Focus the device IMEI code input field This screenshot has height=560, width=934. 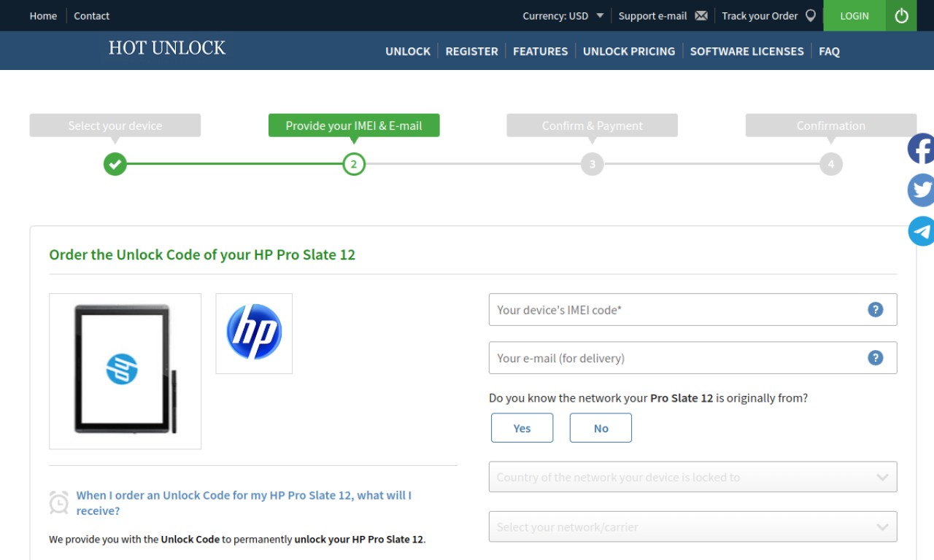692,310
